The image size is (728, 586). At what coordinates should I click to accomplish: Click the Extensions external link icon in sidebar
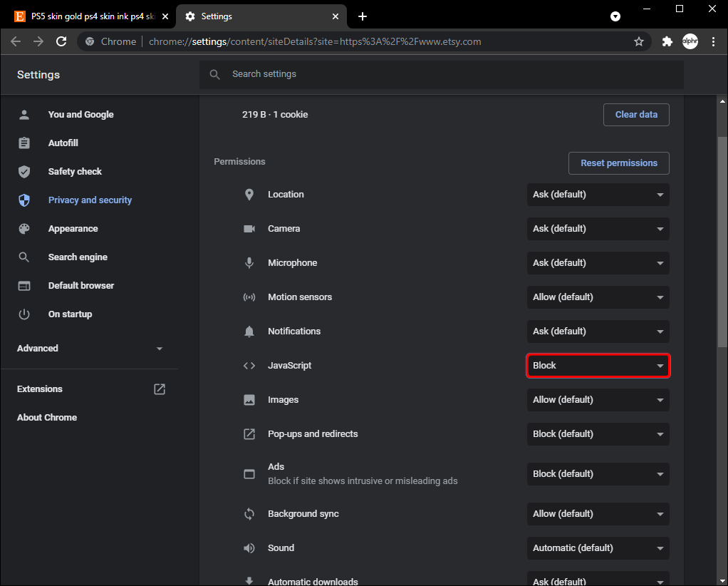point(160,389)
